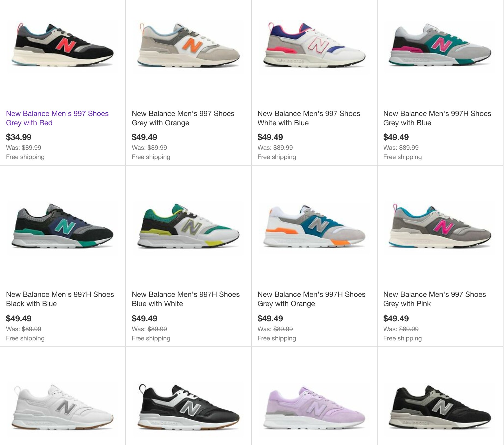The height and width of the screenshot is (445, 504).
Task: Open the 997 White with Blue listing title
Action: 309,118
